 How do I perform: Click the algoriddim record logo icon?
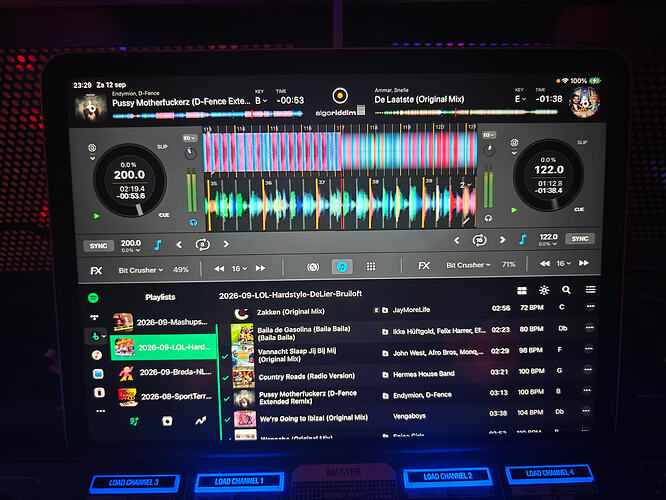click(x=340, y=96)
